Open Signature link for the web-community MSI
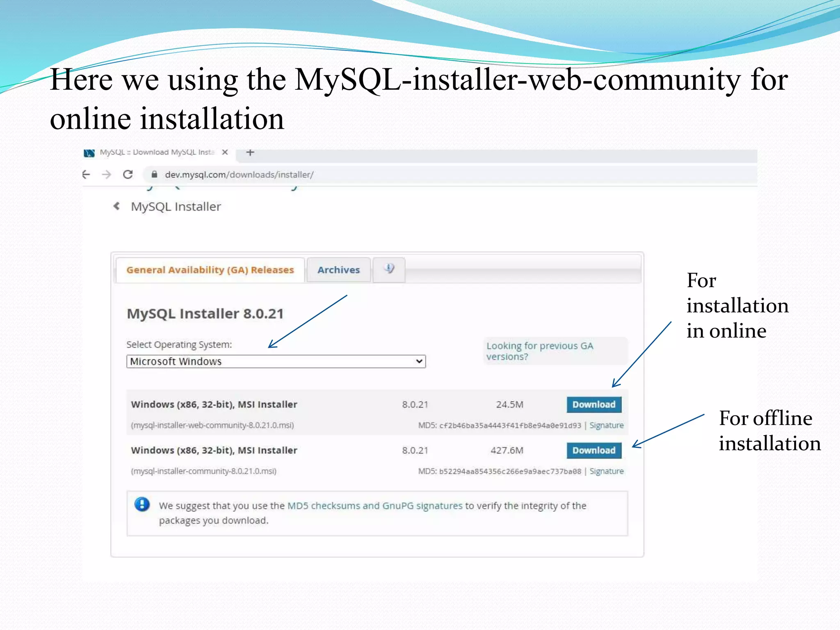The width and height of the screenshot is (840, 630). tap(607, 425)
